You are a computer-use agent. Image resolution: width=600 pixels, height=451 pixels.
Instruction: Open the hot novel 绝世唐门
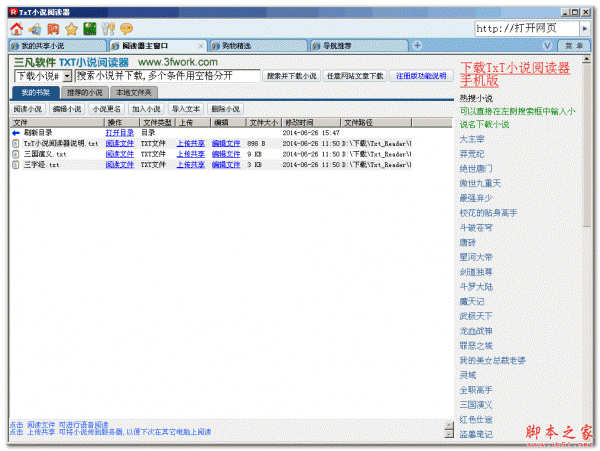tap(476, 169)
